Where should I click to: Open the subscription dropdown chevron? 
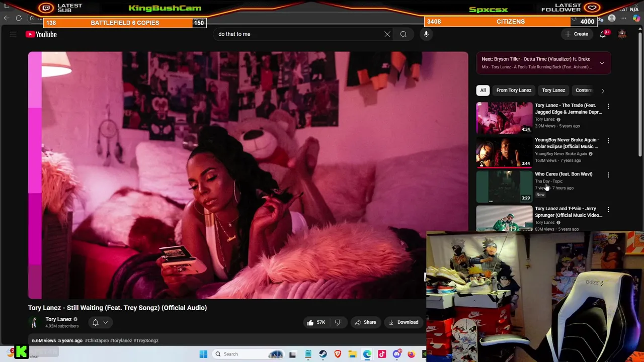106,323
